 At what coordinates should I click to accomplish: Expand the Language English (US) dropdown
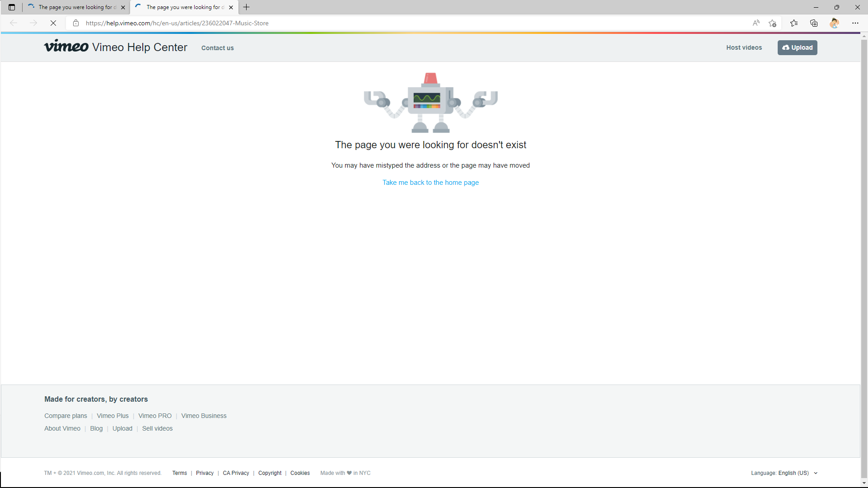click(784, 473)
